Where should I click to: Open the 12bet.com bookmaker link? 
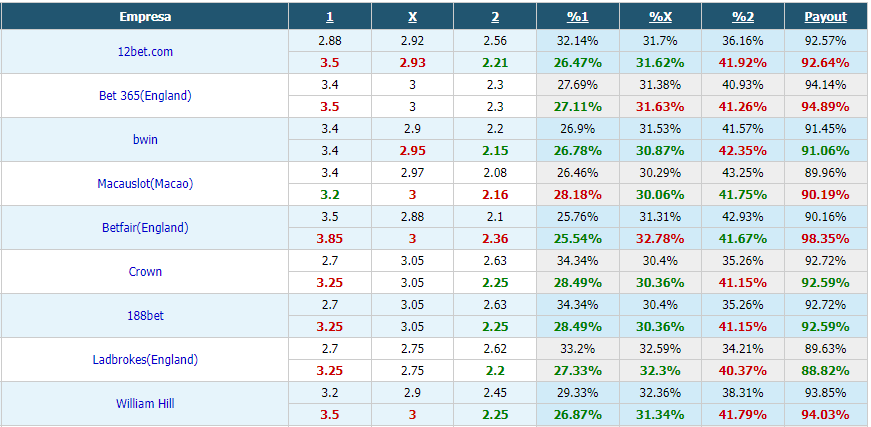point(145,52)
